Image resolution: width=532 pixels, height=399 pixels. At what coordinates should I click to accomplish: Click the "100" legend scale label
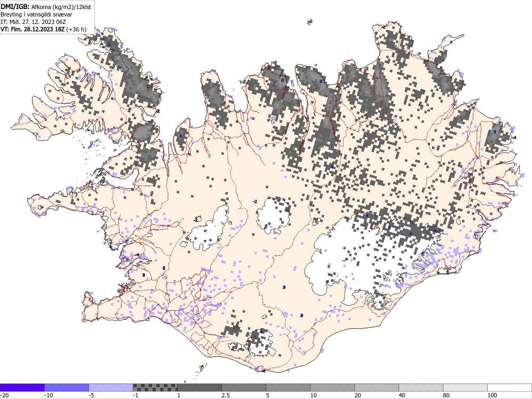coord(492,395)
